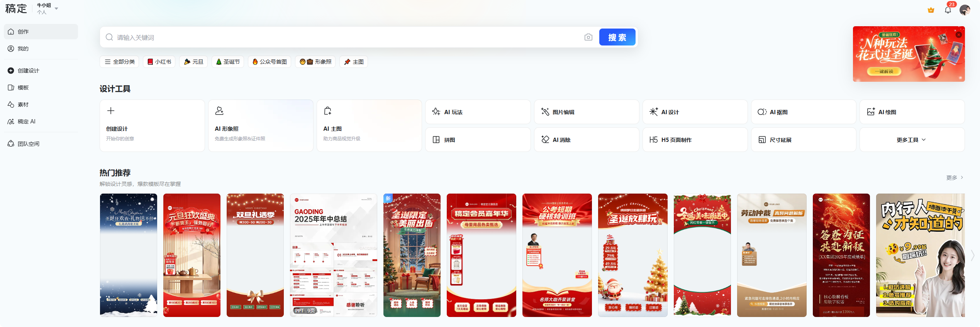Image resolution: width=980 pixels, height=327 pixels.
Task: Go to 模板 in the sidebar
Action: (41, 88)
